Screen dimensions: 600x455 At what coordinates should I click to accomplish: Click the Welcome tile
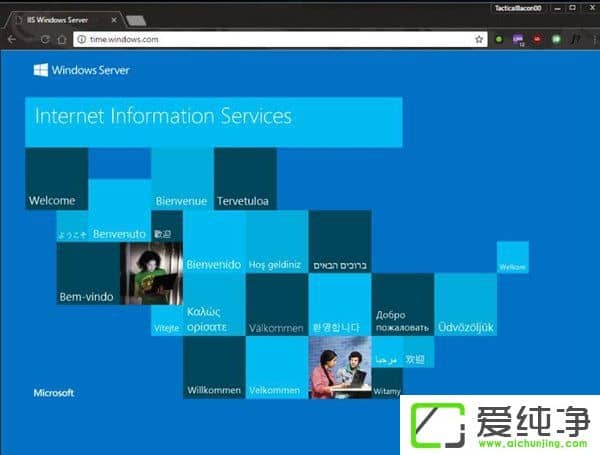[x=57, y=179]
